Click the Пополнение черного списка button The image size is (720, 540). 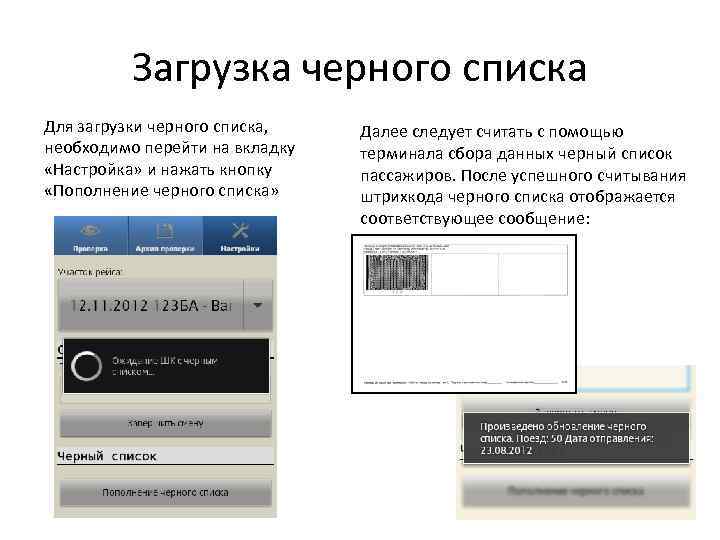point(165,492)
